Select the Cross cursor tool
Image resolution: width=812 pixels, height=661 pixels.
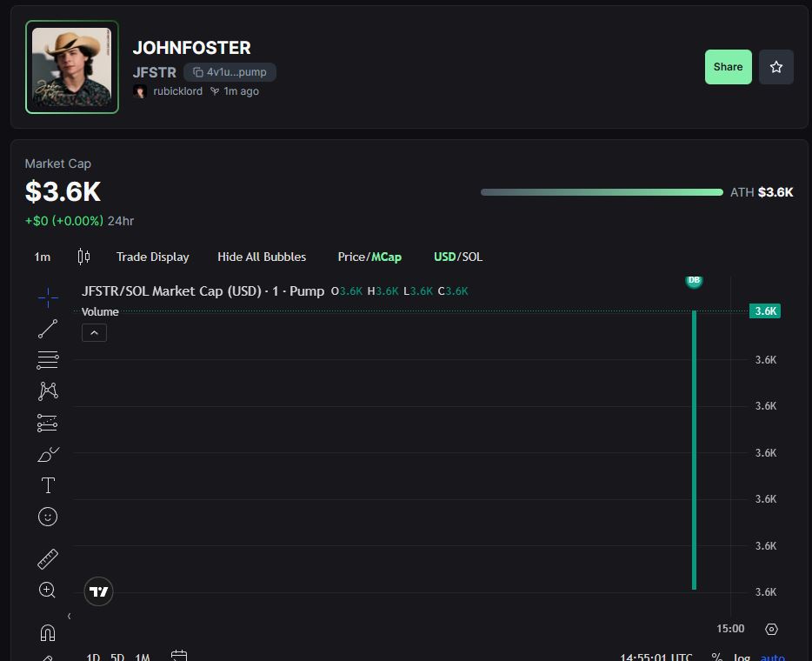[47, 297]
